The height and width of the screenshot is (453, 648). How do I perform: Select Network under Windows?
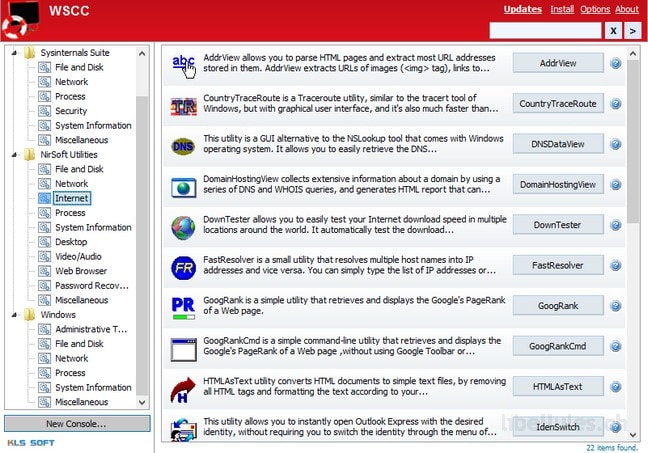point(71,358)
